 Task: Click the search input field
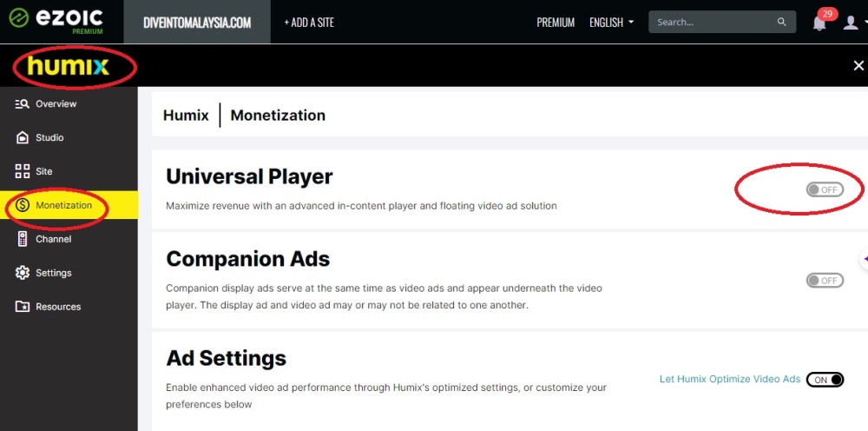[x=712, y=22]
